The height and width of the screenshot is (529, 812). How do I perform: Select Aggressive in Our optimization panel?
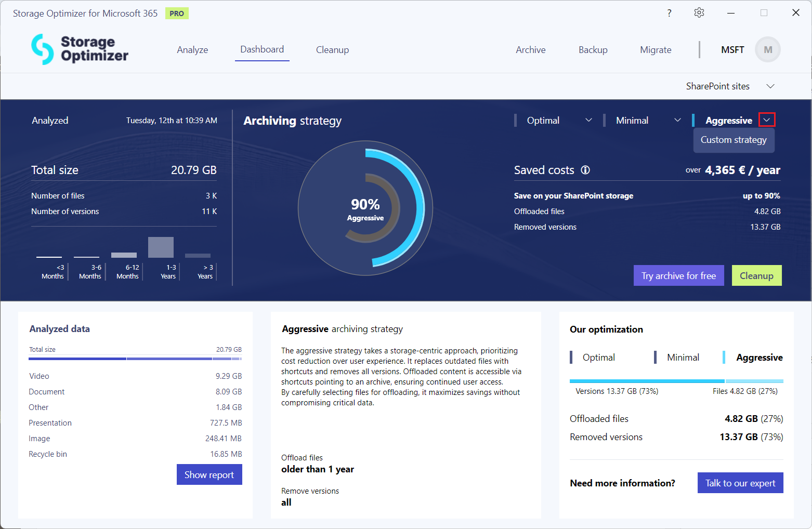coord(759,358)
